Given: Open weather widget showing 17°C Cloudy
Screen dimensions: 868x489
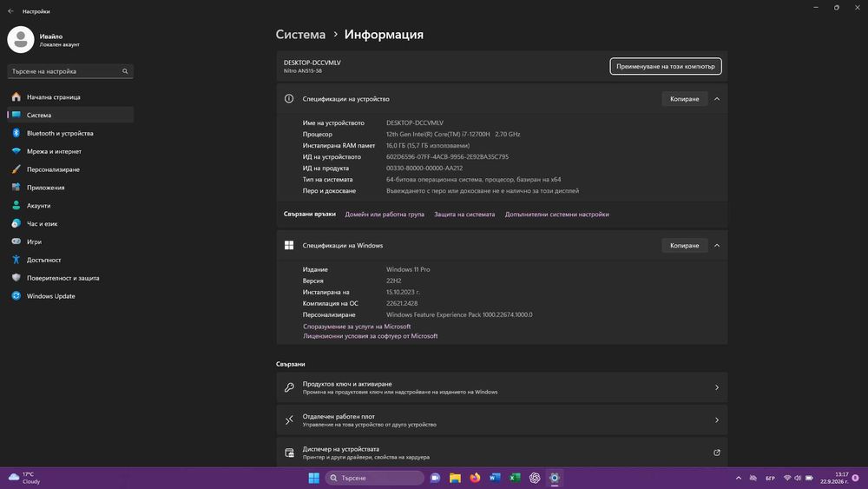Looking at the screenshot, I should 23,478.
